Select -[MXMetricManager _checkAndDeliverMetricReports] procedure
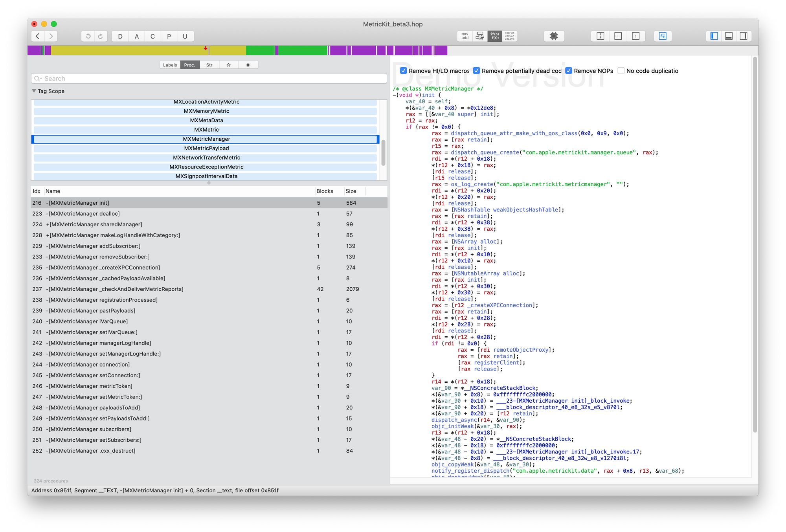This screenshot has width=786, height=532. (209, 289)
